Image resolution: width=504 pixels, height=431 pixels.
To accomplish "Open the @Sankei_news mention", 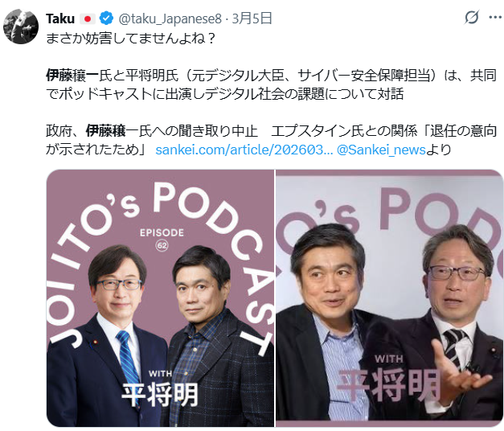I will coord(381,150).
